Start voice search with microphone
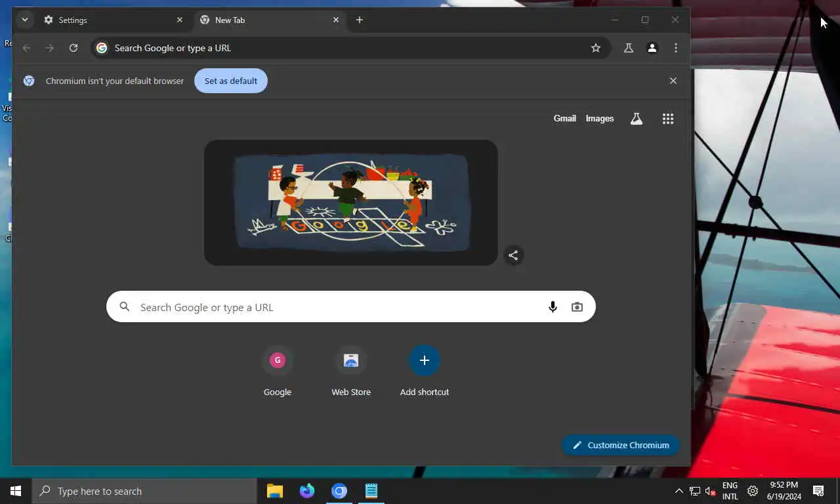This screenshot has height=504, width=840. (x=553, y=307)
